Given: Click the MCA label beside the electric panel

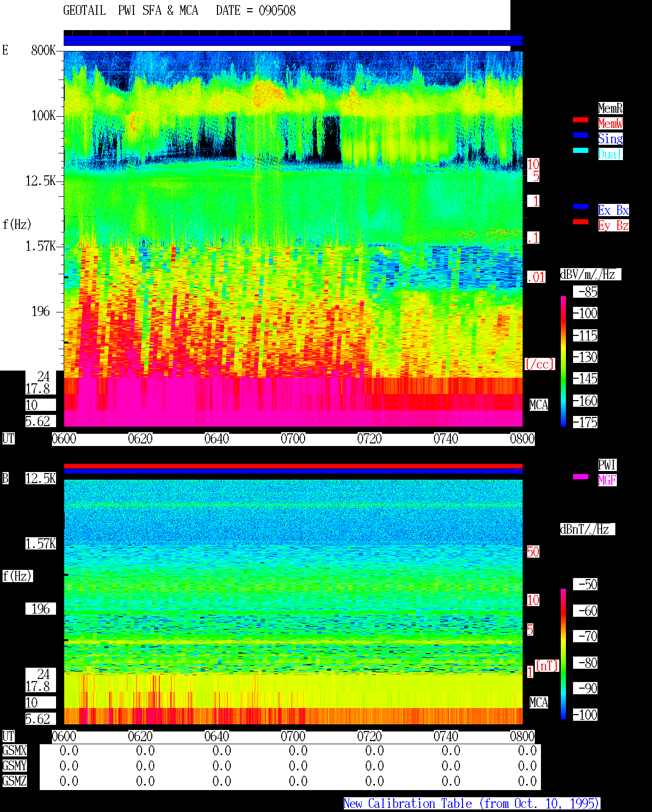Looking at the screenshot, I should pyautogui.click(x=539, y=405).
